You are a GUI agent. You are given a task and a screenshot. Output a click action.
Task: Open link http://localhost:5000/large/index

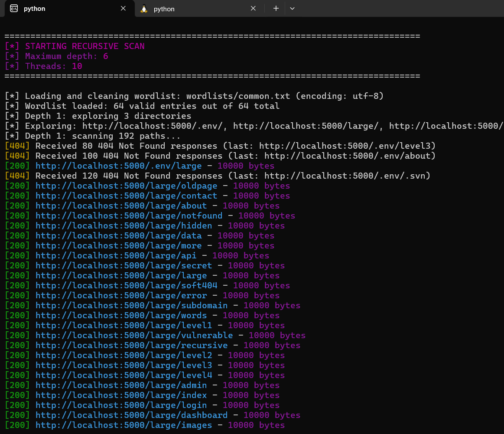point(121,395)
